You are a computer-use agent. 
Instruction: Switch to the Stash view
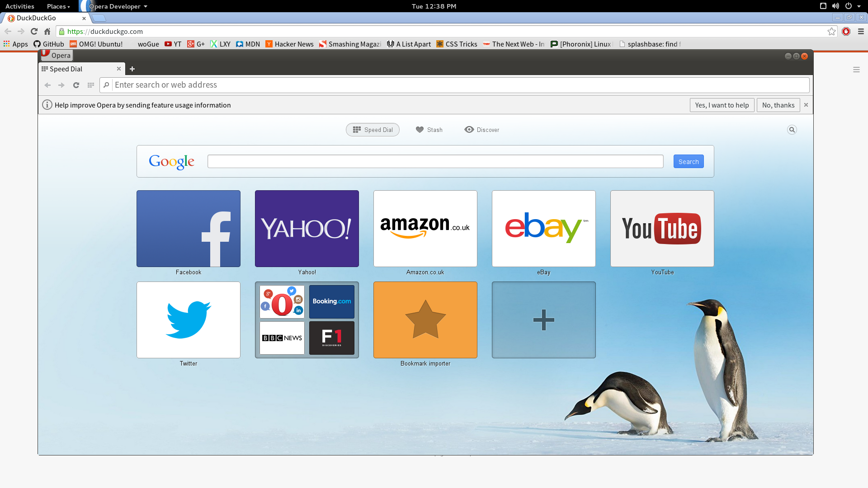429,130
